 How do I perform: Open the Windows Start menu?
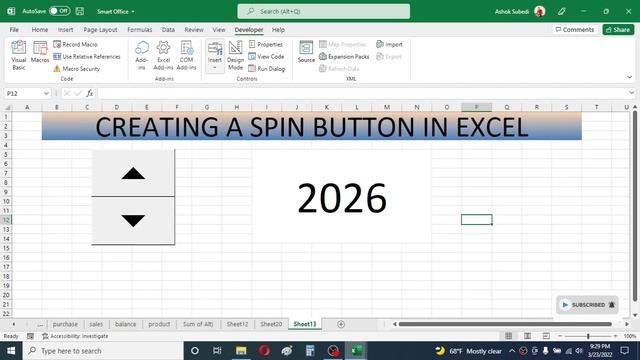(x=11, y=351)
